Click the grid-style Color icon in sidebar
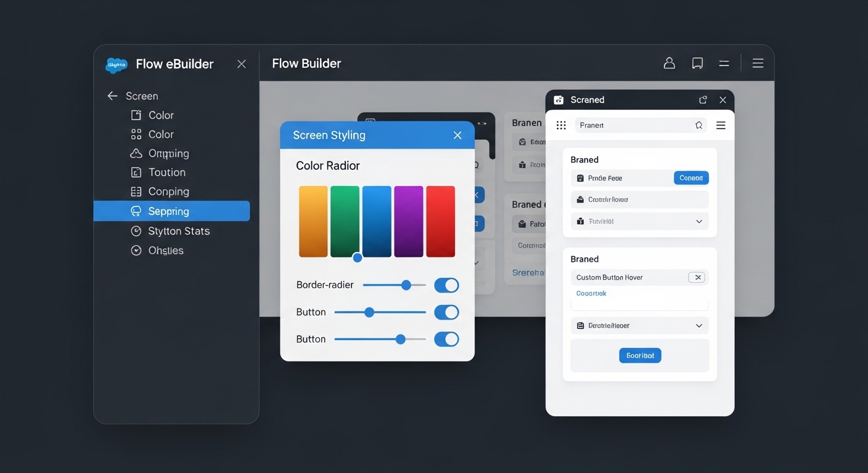868x473 pixels. click(136, 134)
